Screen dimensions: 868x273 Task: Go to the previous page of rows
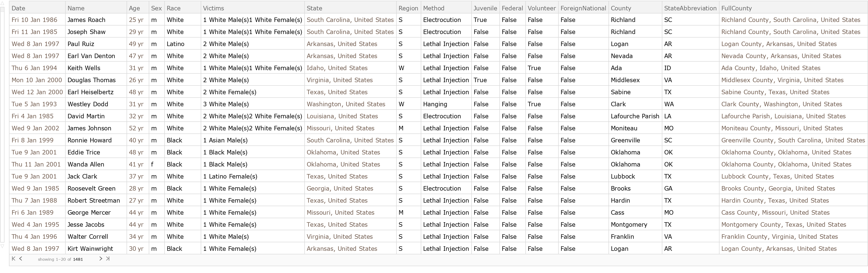pyautogui.click(x=21, y=259)
